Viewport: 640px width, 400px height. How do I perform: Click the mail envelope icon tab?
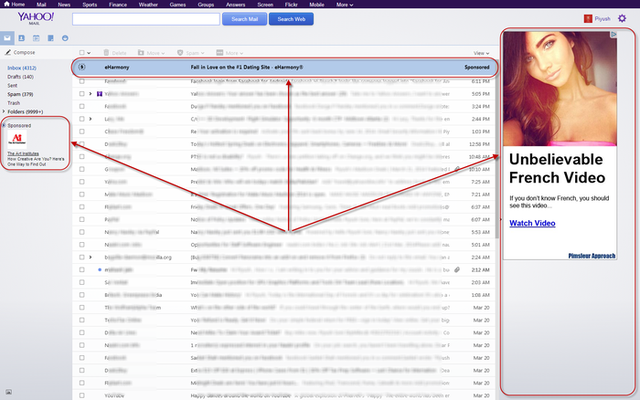pos(8,38)
